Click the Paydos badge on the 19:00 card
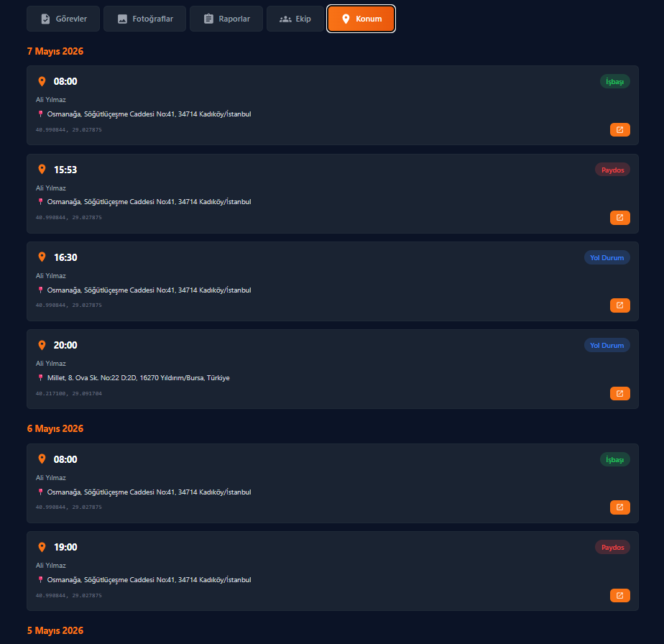This screenshot has width=664, height=644. (613, 548)
